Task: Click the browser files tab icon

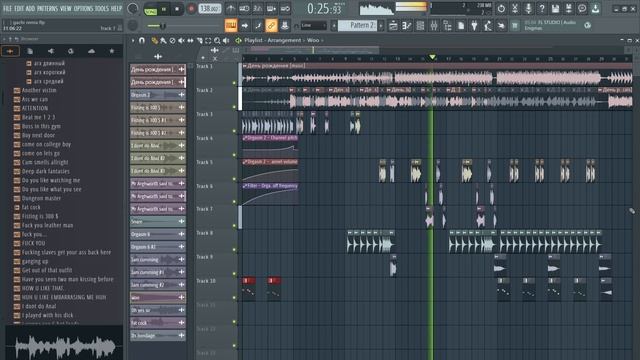Action: pyautogui.click(x=30, y=51)
